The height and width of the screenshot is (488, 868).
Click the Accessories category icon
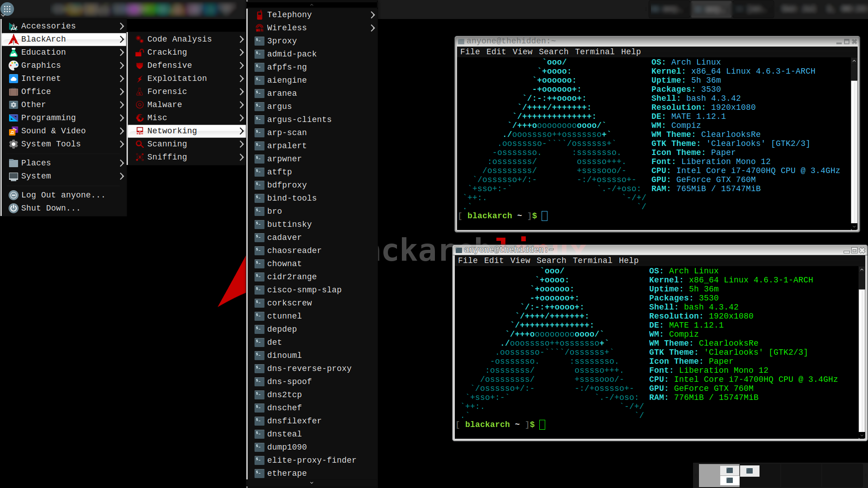(x=14, y=26)
